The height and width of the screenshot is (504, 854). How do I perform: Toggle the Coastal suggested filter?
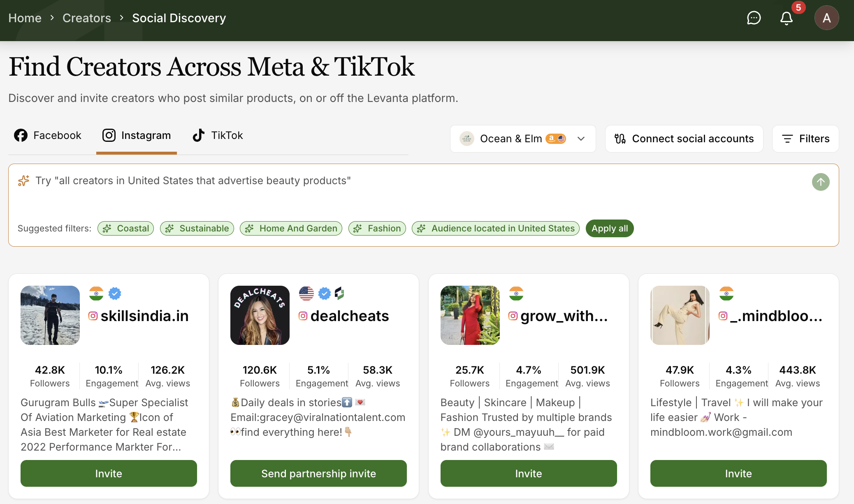[125, 228]
